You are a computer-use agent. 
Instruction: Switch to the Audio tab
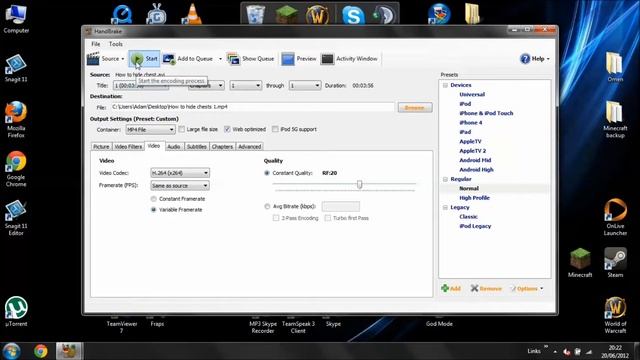[x=174, y=147]
